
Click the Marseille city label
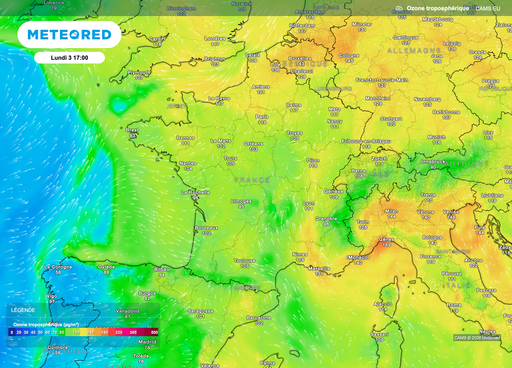click(x=319, y=268)
